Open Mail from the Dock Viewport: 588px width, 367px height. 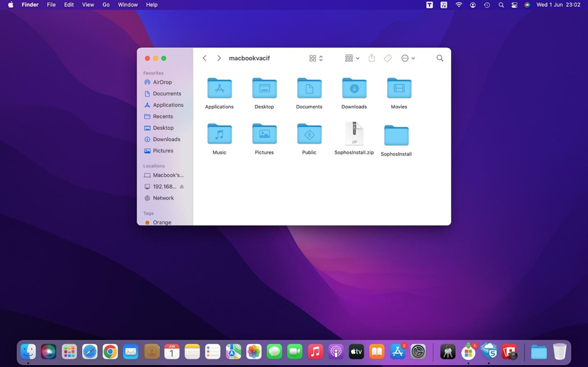coord(130,351)
